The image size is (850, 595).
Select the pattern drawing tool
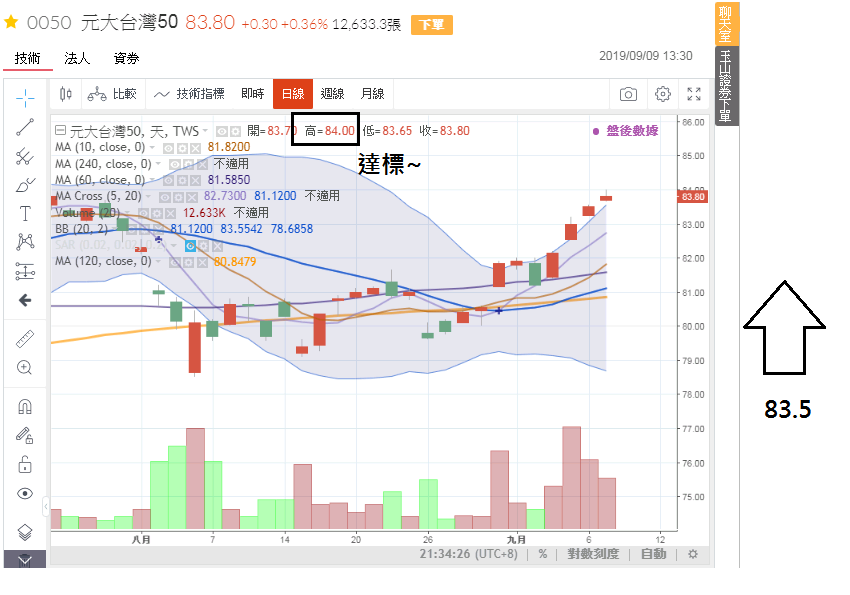(x=25, y=242)
